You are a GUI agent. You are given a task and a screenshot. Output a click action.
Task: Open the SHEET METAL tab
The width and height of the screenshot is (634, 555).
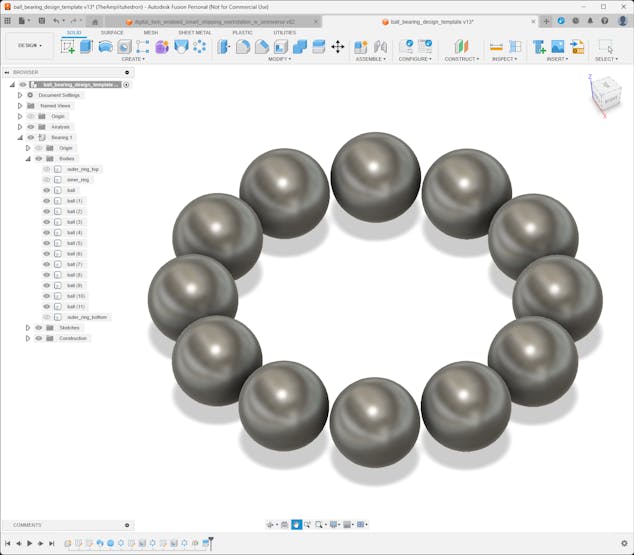(x=194, y=32)
